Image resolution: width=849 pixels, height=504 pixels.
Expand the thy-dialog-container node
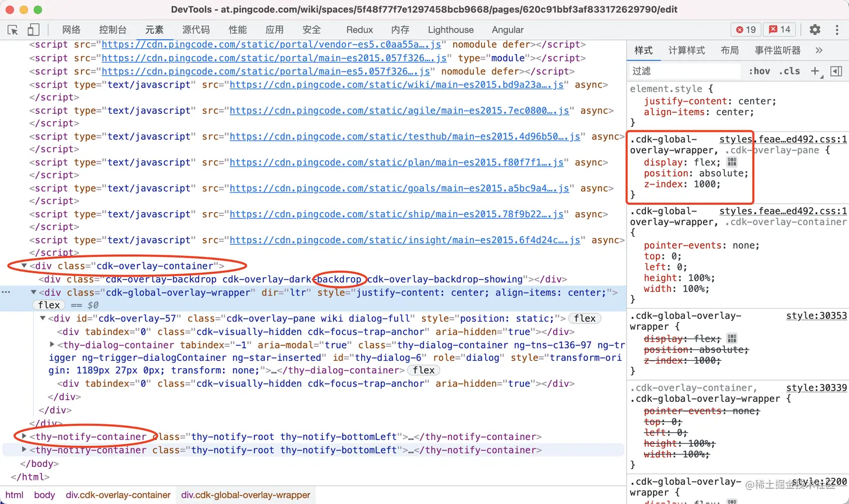[x=52, y=345]
